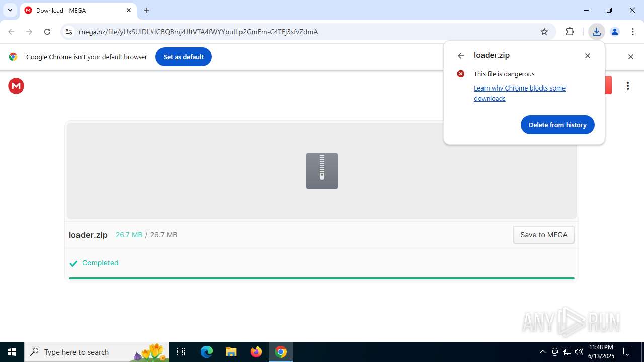Open the Extensions puzzle icon
This screenshot has width=644, height=362.
570,32
